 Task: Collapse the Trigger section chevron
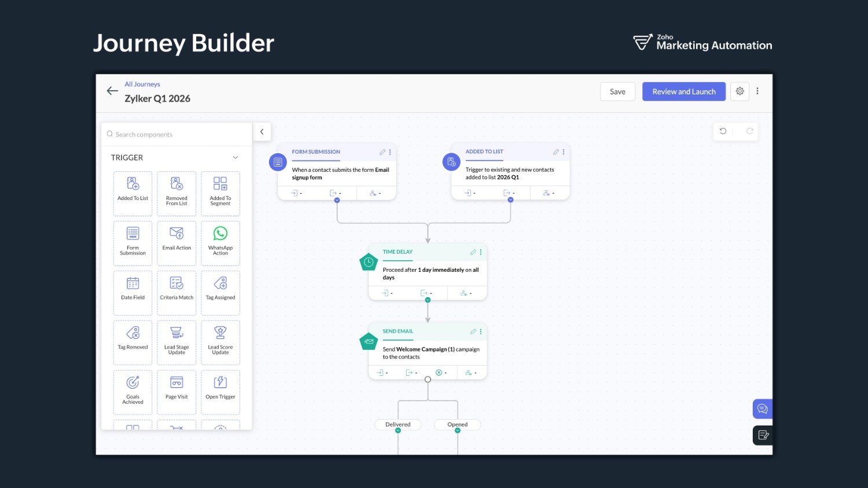coord(236,157)
